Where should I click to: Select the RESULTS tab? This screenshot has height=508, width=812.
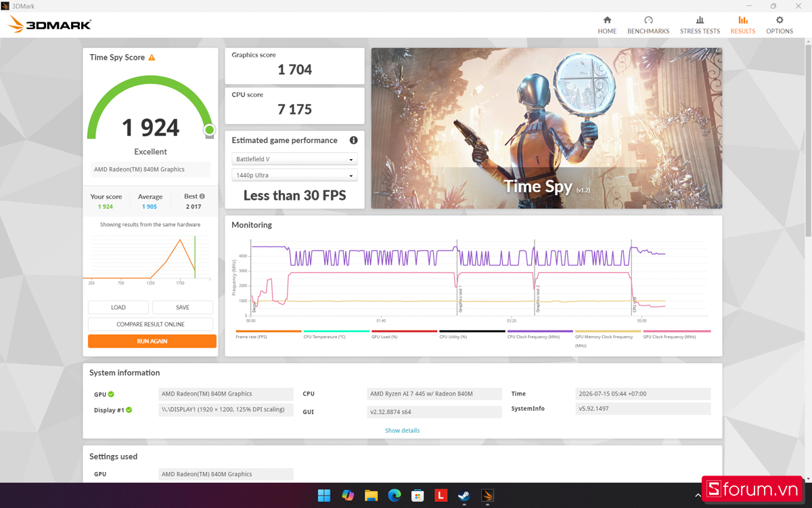[x=743, y=25]
